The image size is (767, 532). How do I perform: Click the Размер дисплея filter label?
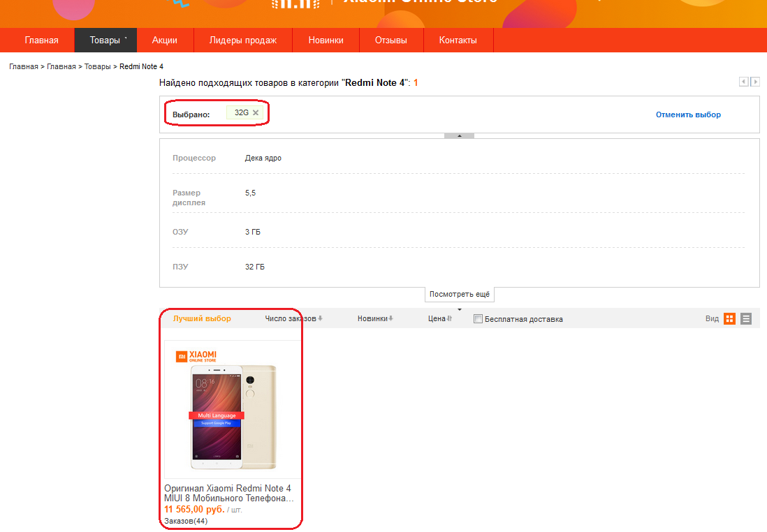click(189, 198)
